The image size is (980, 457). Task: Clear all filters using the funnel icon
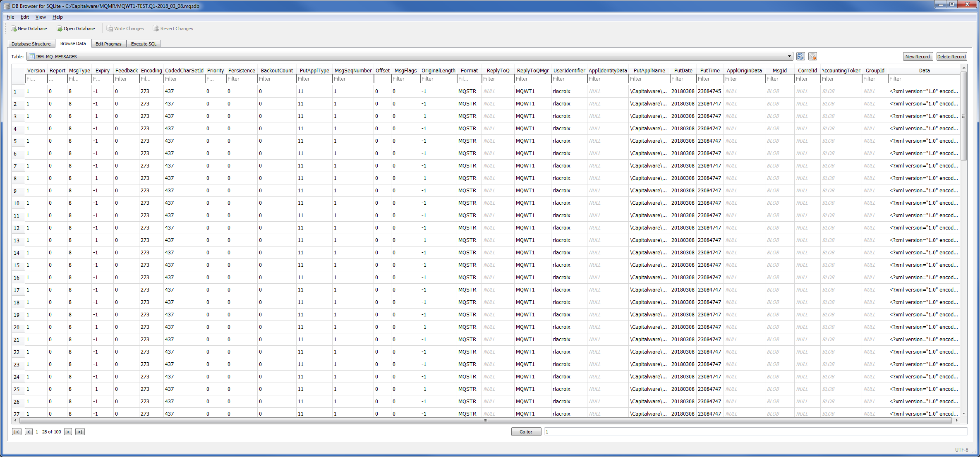812,57
